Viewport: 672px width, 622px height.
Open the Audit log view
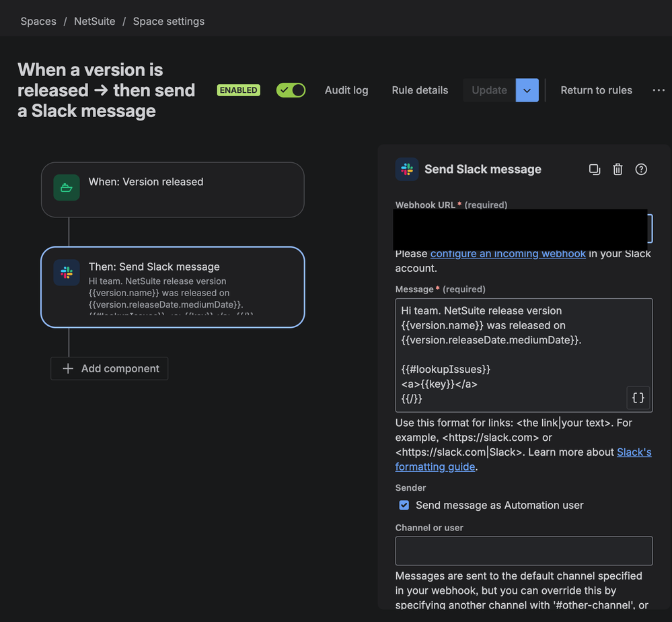[x=346, y=90]
